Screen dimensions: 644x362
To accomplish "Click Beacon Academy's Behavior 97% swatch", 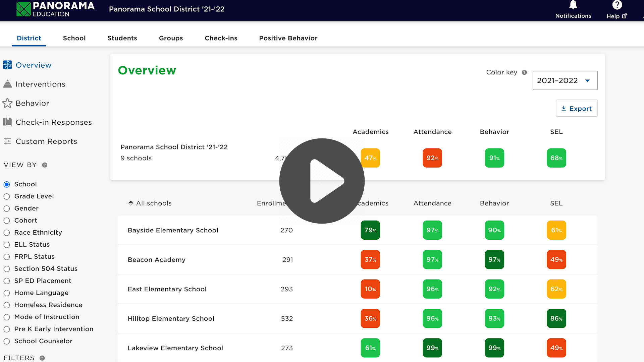I will pos(494,260).
